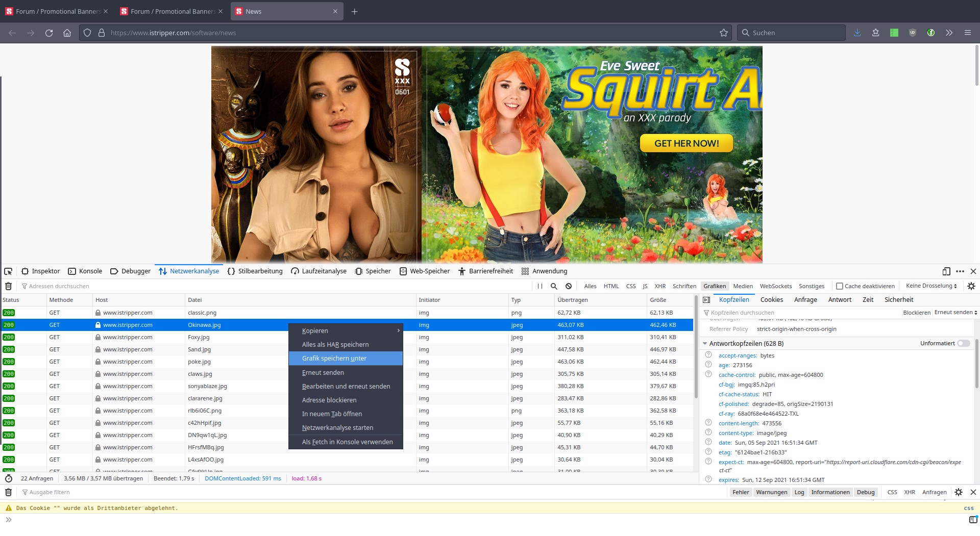Toggle Debug console filter
980x536 pixels.
866,492
